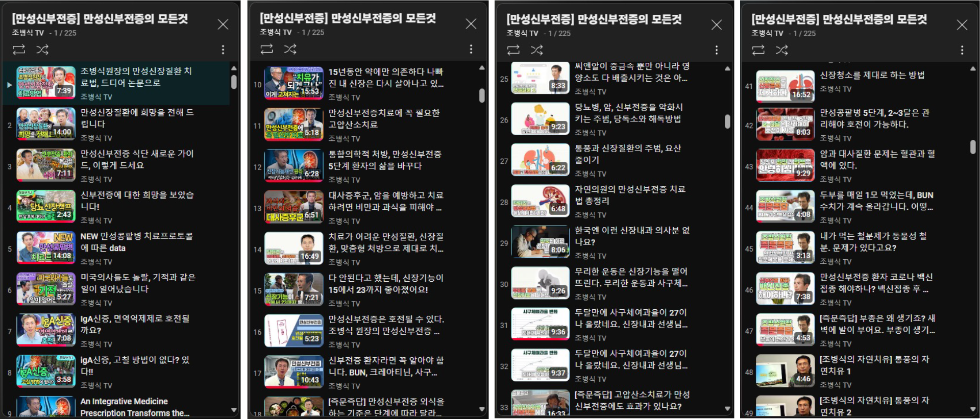The image size is (980, 419).
Task: Toggle loop playlist in the third panel
Action: pyautogui.click(x=513, y=50)
